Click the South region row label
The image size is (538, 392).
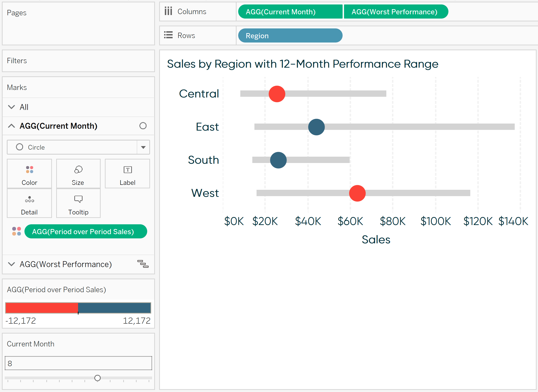pyautogui.click(x=203, y=160)
